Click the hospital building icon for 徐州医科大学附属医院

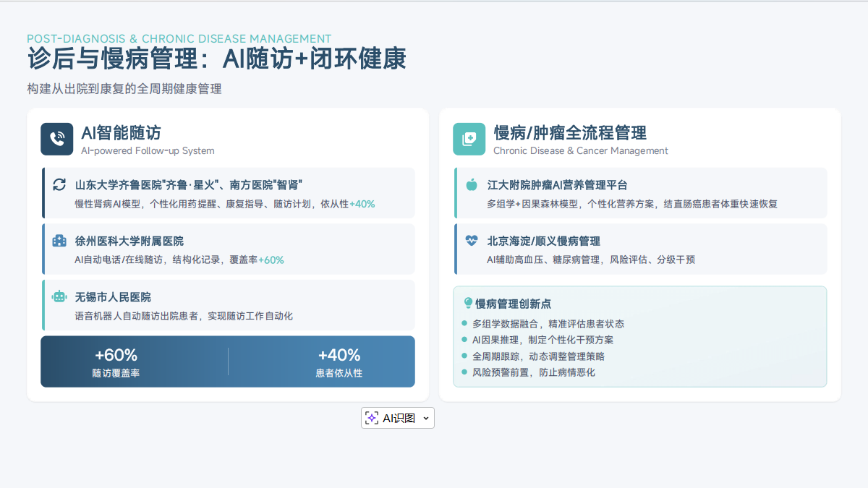click(x=59, y=241)
